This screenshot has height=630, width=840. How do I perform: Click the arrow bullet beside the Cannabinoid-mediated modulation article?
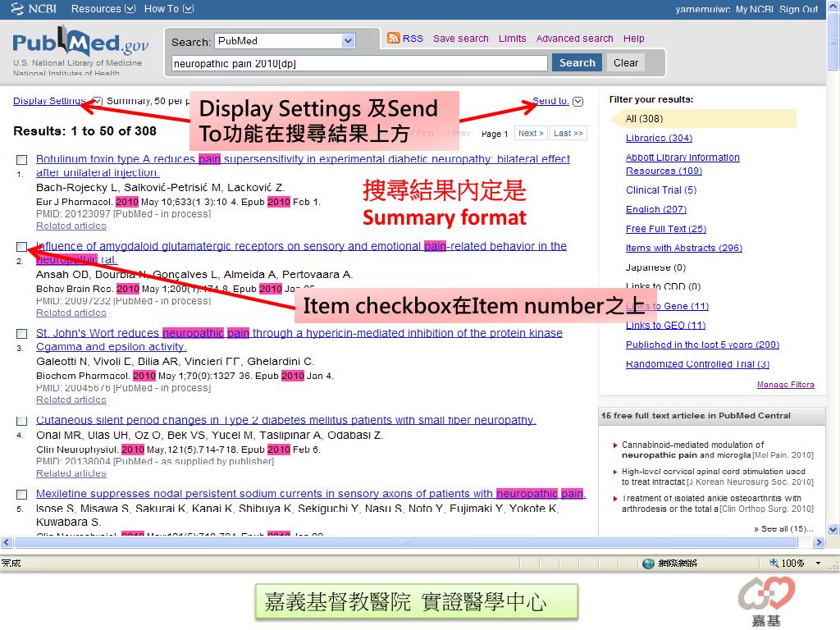click(615, 445)
